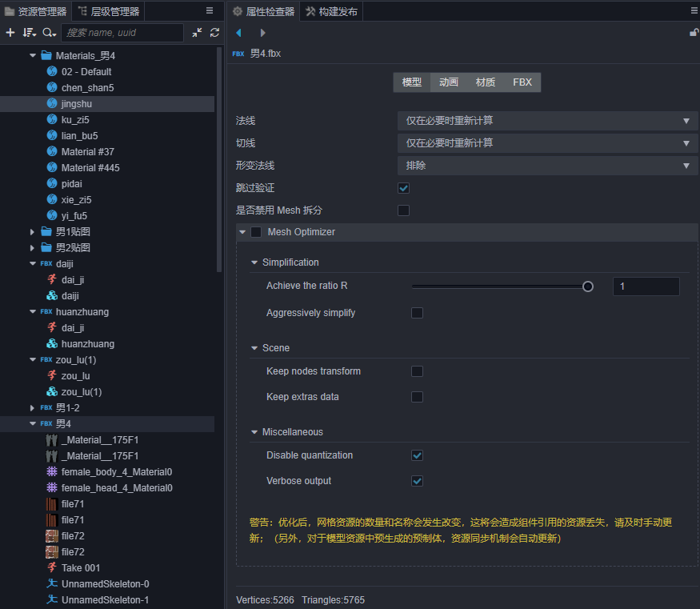Expand the 男1-2 FBX arrow
Screen dimensions: 700x609
(x=32, y=408)
